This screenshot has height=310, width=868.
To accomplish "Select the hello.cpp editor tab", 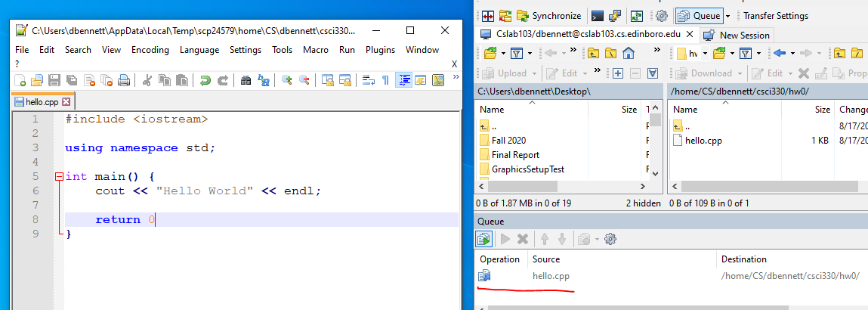I will click(x=43, y=102).
